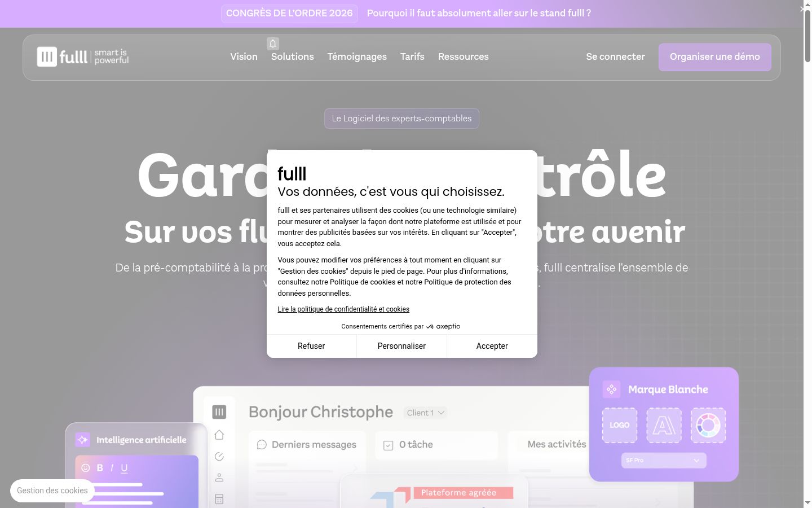This screenshot has height=508, width=812.
Task: Click the vertical scrollbar thumb
Action: [x=807, y=36]
